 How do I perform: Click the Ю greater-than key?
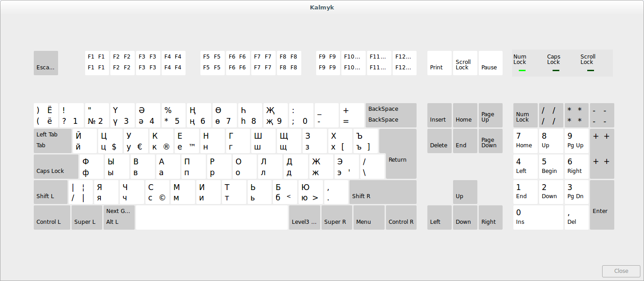[310, 192]
